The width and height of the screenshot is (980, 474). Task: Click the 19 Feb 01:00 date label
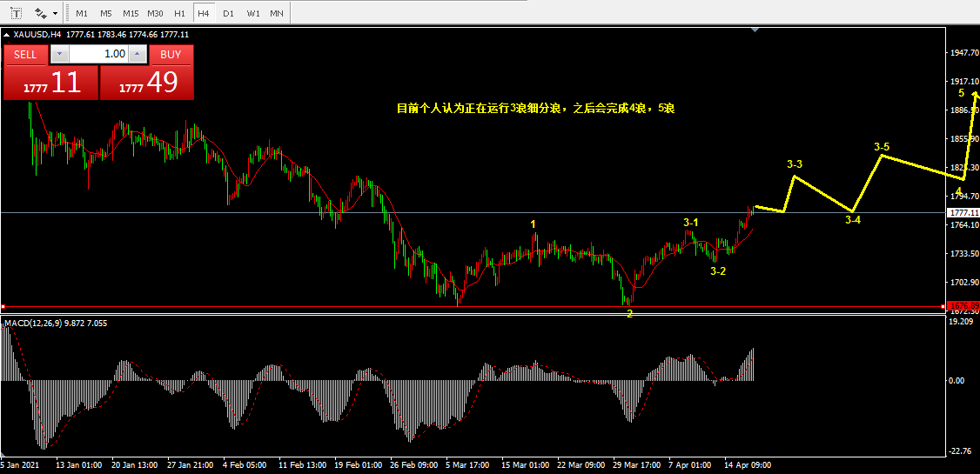(357, 465)
